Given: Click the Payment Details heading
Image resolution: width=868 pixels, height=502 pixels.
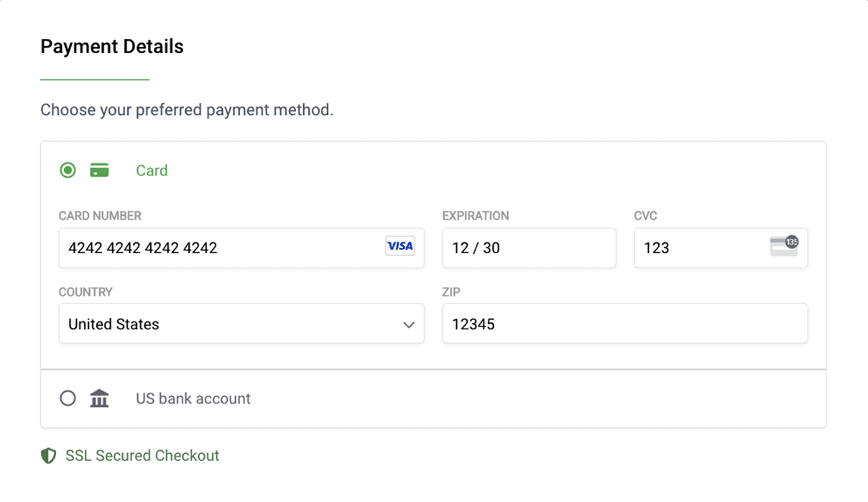Looking at the screenshot, I should tap(112, 47).
